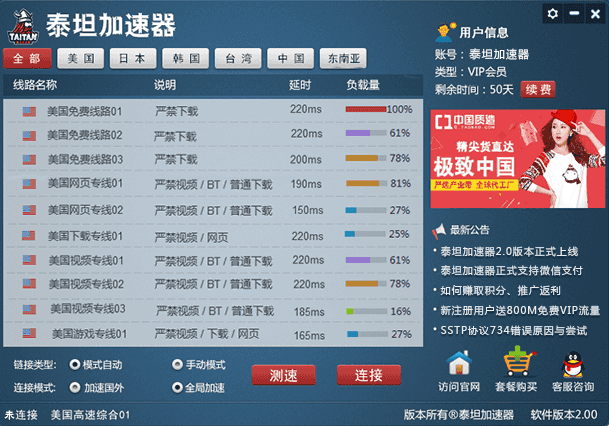Image resolution: width=609 pixels, height=426 pixels.
Task: Click 剩余时间：50天 text
Action: (474, 90)
